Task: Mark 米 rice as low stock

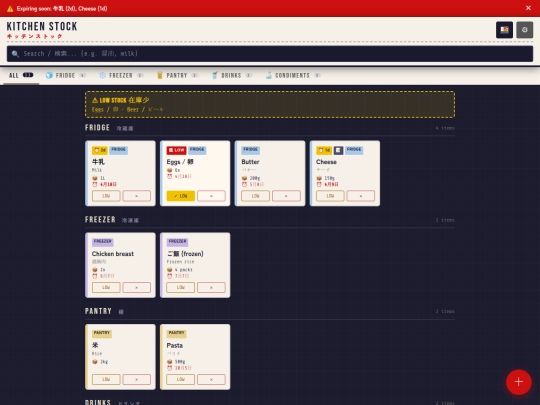Action: (x=106, y=379)
